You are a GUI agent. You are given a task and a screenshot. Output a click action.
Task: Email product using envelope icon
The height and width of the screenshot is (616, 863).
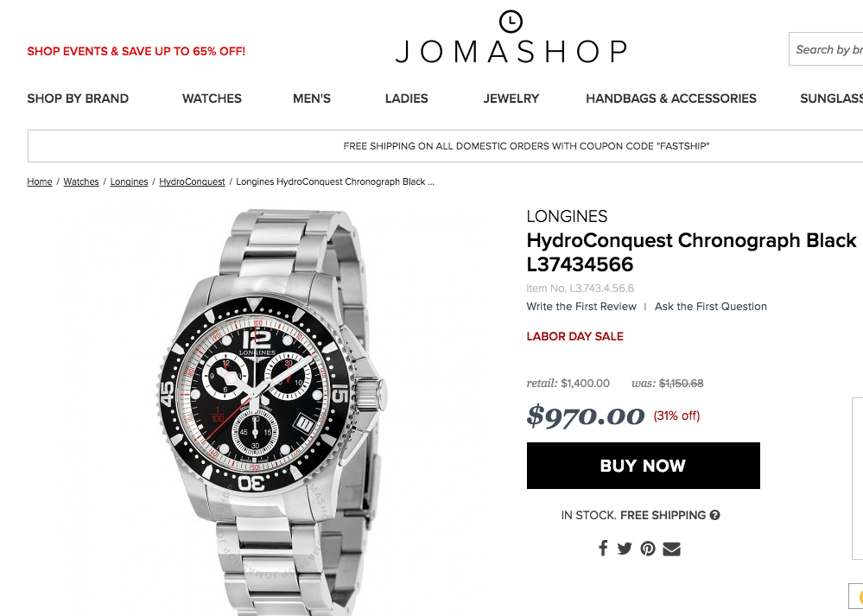(x=671, y=549)
